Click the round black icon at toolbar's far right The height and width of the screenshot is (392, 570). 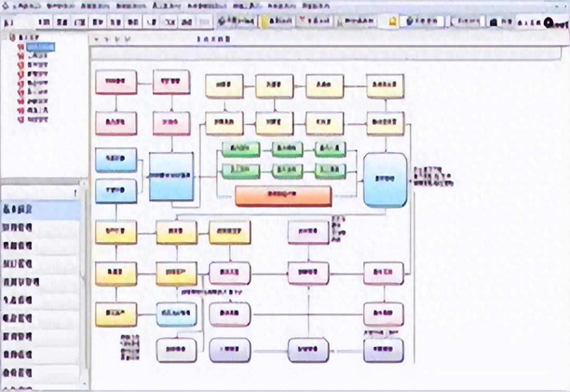click(549, 23)
